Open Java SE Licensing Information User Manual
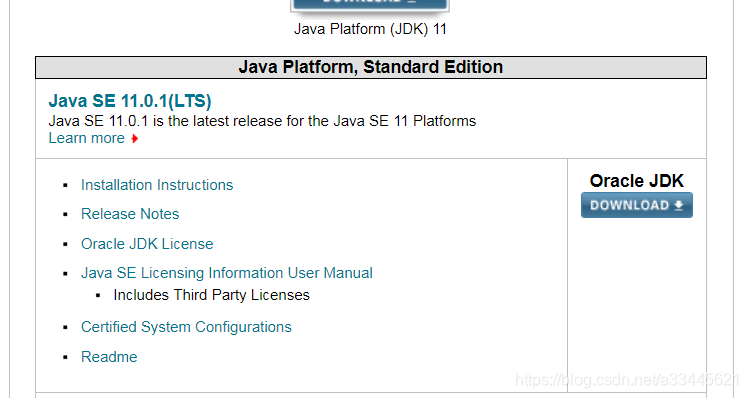 click(227, 273)
